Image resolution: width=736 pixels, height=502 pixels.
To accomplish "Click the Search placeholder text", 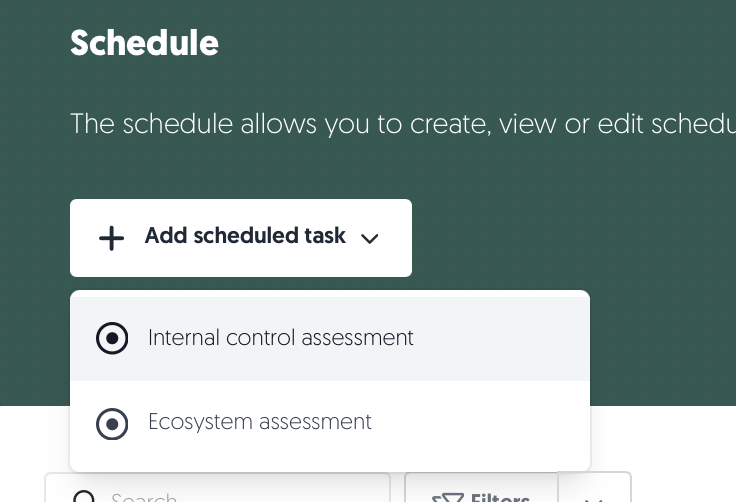I will point(144,497).
